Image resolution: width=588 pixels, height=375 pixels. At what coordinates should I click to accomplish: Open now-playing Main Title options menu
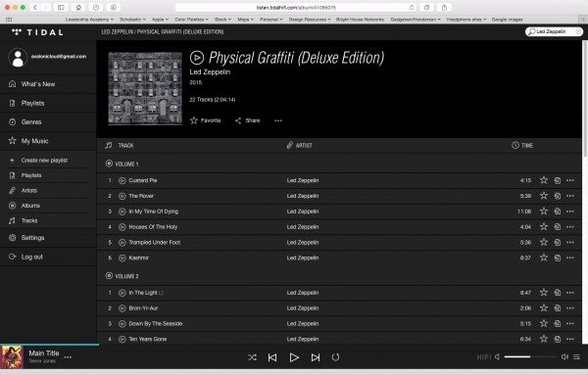tap(68, 357)
